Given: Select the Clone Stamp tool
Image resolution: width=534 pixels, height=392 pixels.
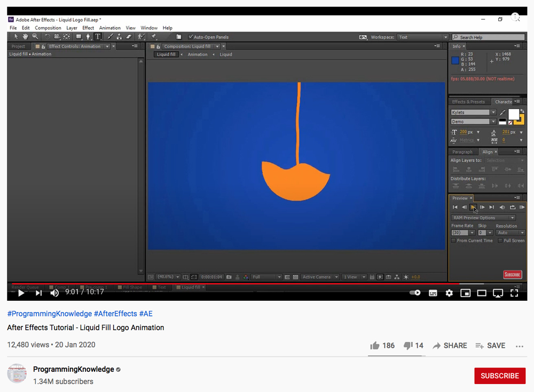Looking at the screenshot, I should point(119,37).
